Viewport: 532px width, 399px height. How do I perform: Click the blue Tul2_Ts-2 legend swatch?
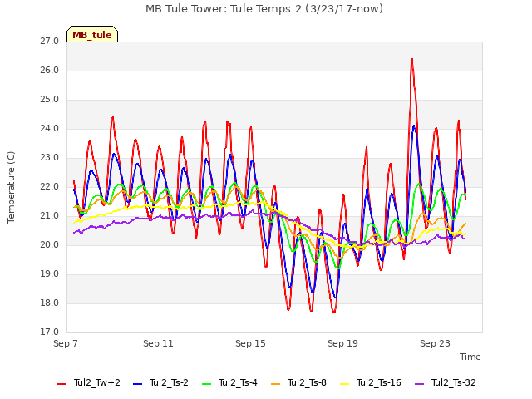[x=137, y=384]
